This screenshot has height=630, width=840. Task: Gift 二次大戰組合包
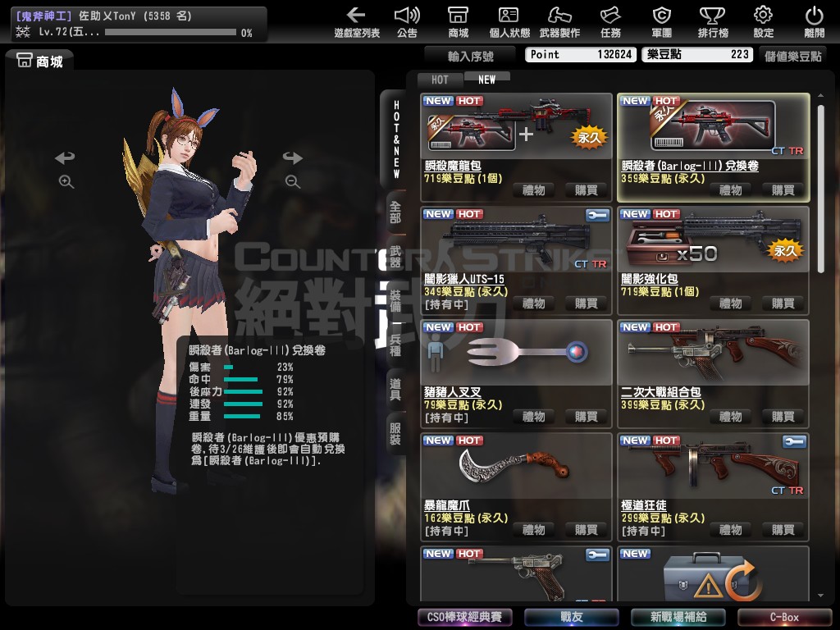(x=730, y=417)
